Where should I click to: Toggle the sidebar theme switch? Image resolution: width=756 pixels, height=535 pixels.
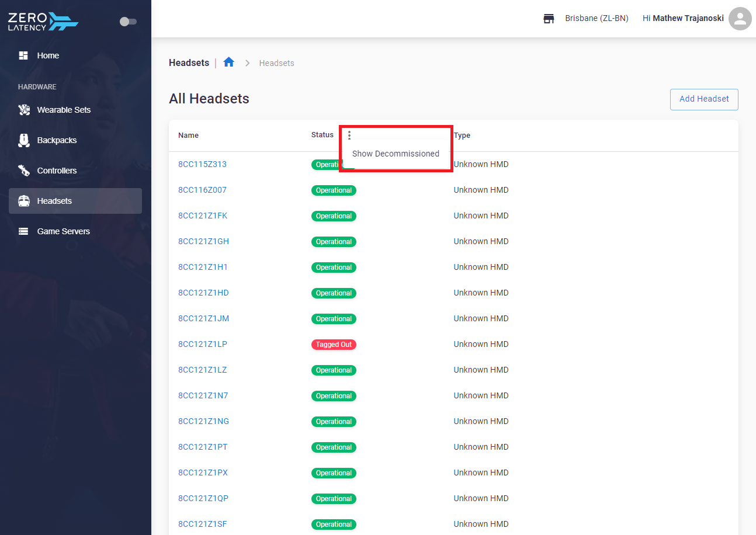128,22
